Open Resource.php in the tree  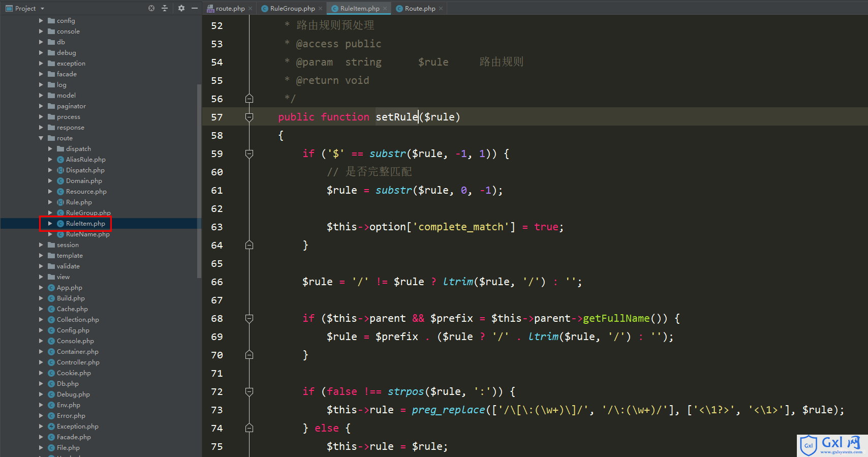pos(86,192)
